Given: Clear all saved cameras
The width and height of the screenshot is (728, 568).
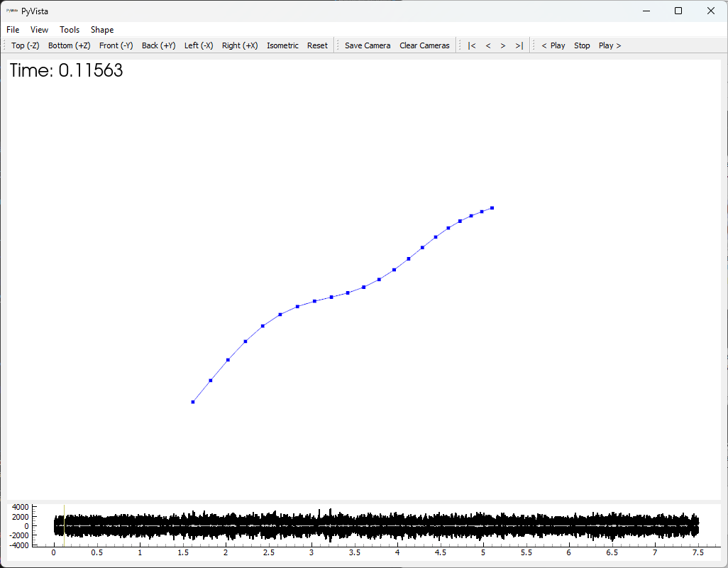Looking at the screenshot, I should click(424, 45).
